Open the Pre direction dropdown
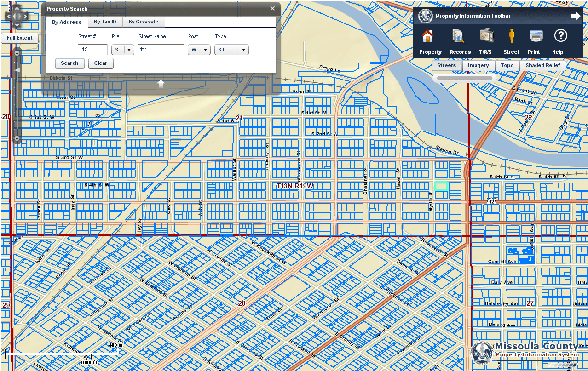 tap(123, 50)
